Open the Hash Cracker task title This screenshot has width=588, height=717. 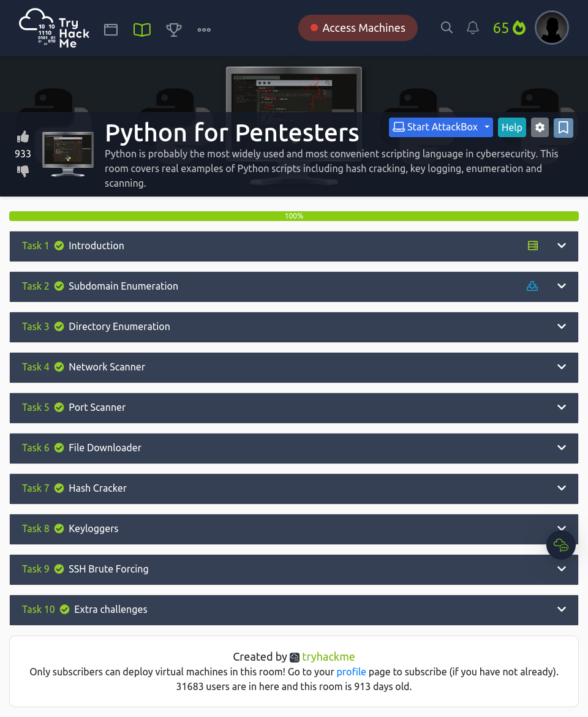pos(97,489)
